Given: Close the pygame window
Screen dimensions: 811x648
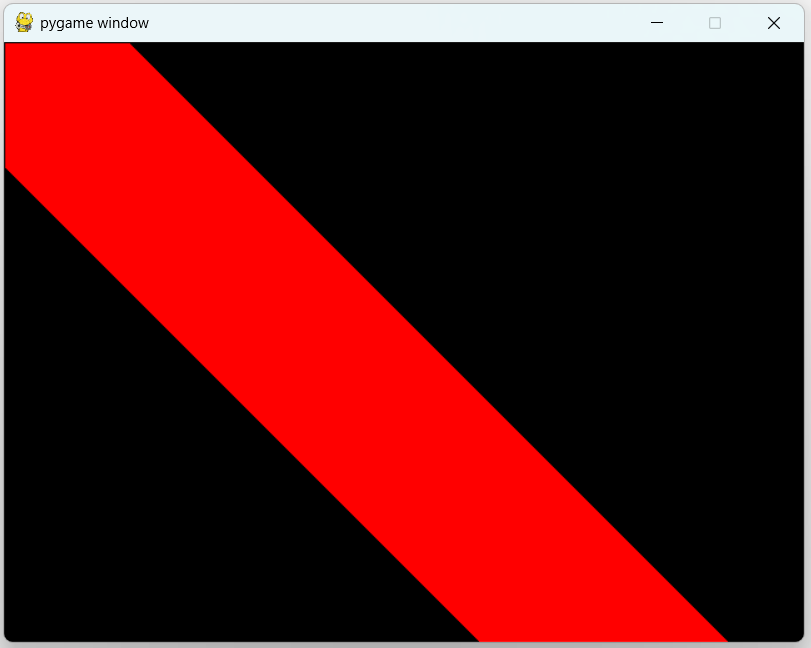Looking at the screenshot, I should 774,23.
